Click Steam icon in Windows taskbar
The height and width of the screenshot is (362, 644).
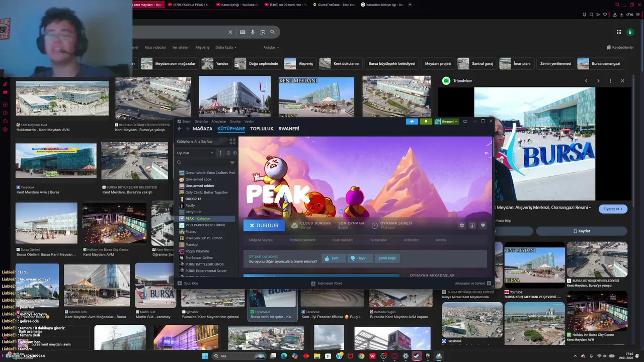point(417,356)
